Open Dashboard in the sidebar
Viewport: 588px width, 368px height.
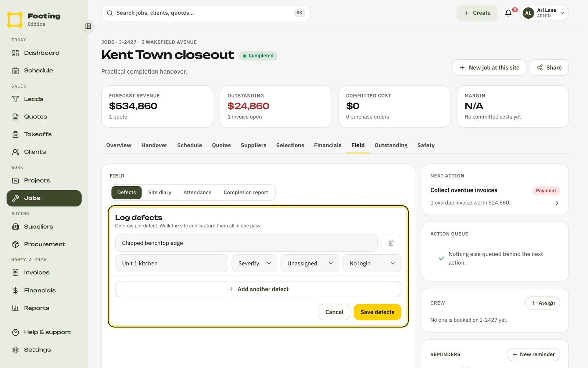pyautogui.click(x=44, y=53)
